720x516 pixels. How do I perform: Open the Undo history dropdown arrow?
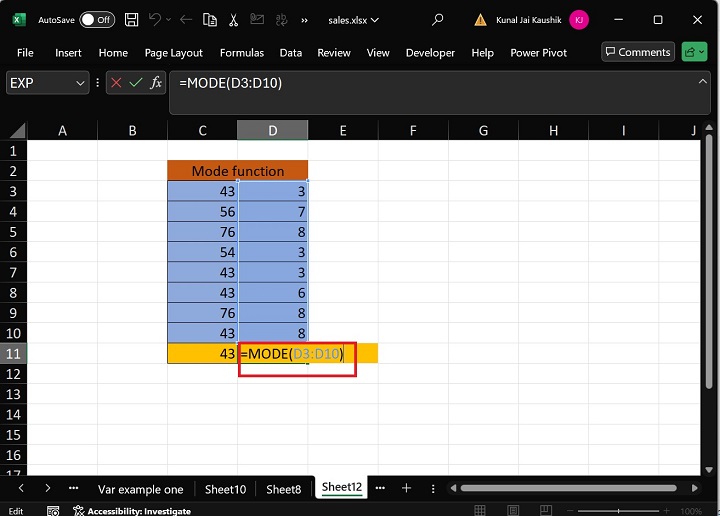[x=169, y=20]
